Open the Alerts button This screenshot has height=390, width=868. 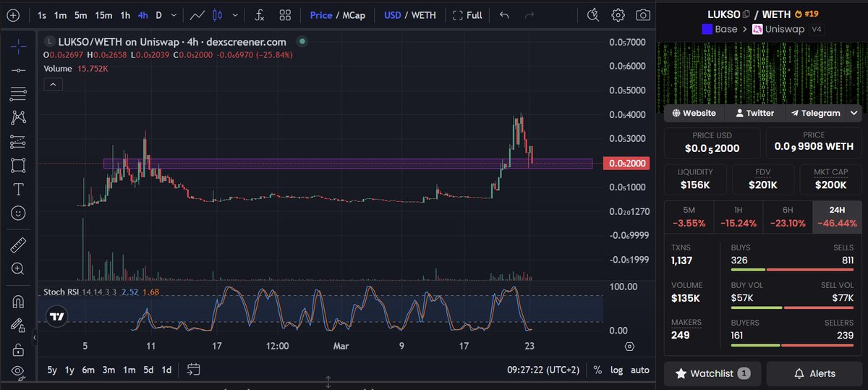pos(814,373)
